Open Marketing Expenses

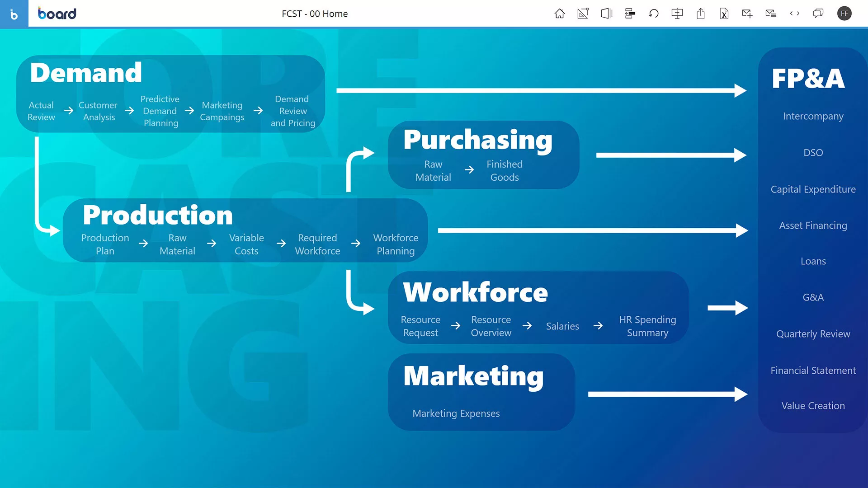pos(456,413)
